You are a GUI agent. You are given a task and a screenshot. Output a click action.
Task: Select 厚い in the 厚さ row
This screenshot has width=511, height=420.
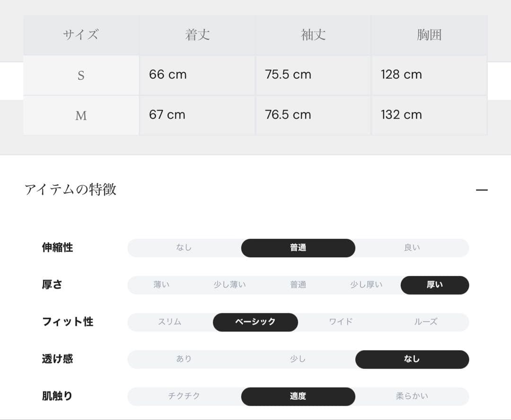pyautogui.click(x=435, y=285)
